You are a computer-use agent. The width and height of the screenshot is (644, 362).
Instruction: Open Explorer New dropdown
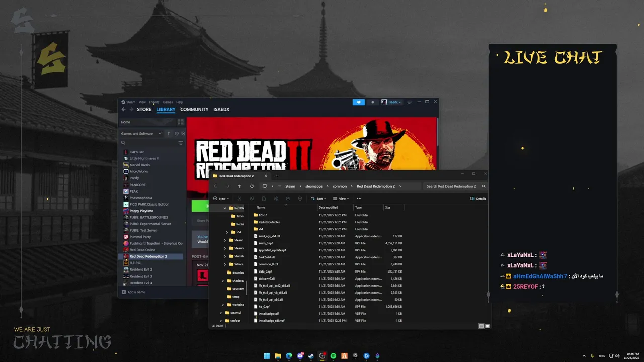[220, 199]
